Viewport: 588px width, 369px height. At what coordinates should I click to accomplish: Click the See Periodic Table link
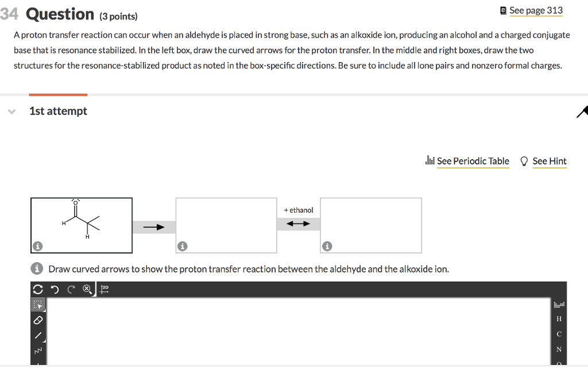(473, 161)
